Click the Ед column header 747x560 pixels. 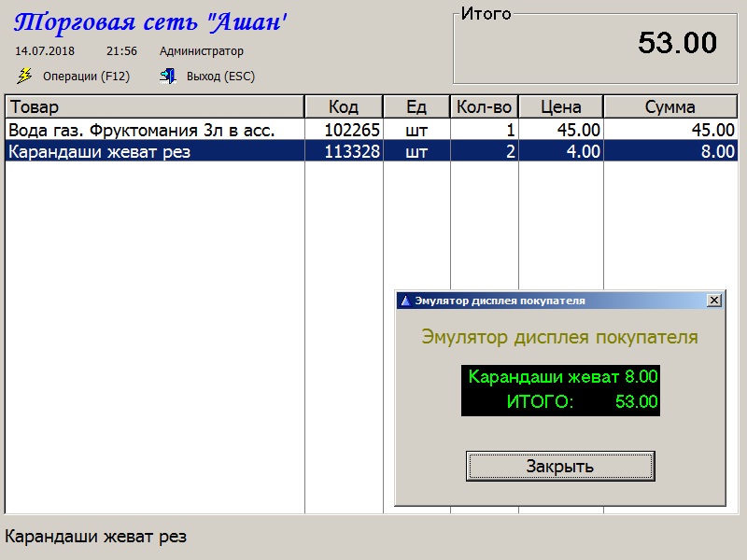click(x=416, y=107)
